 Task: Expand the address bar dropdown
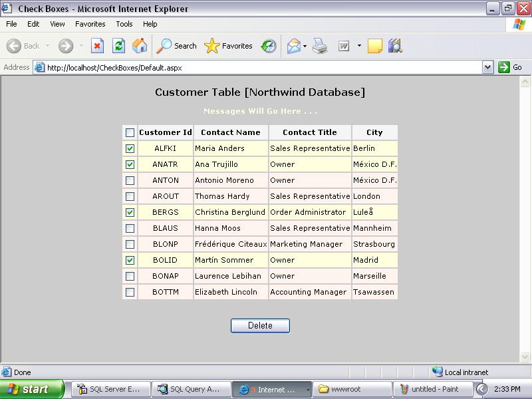point(487,67)
